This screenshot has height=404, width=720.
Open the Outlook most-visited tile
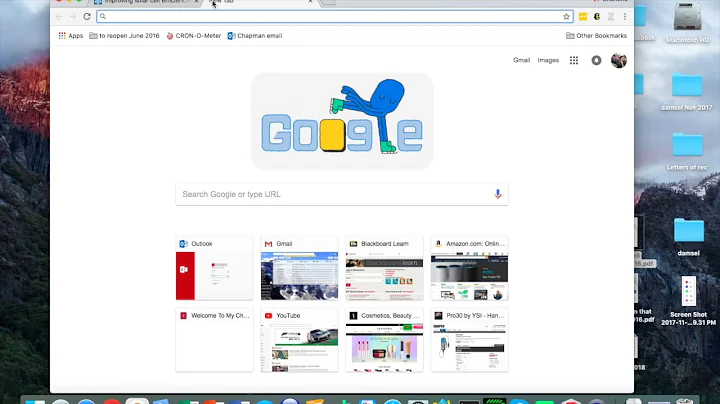(214, 268)
